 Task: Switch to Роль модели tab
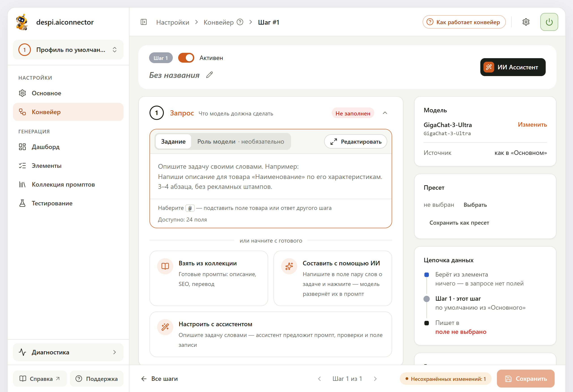point(241,141)
